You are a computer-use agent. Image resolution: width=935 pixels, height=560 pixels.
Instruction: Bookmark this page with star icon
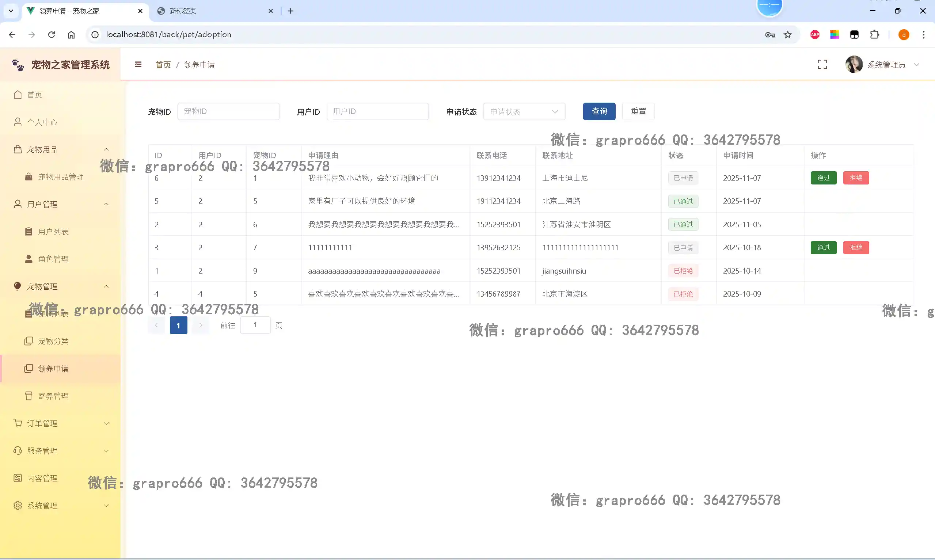[788, 35]
